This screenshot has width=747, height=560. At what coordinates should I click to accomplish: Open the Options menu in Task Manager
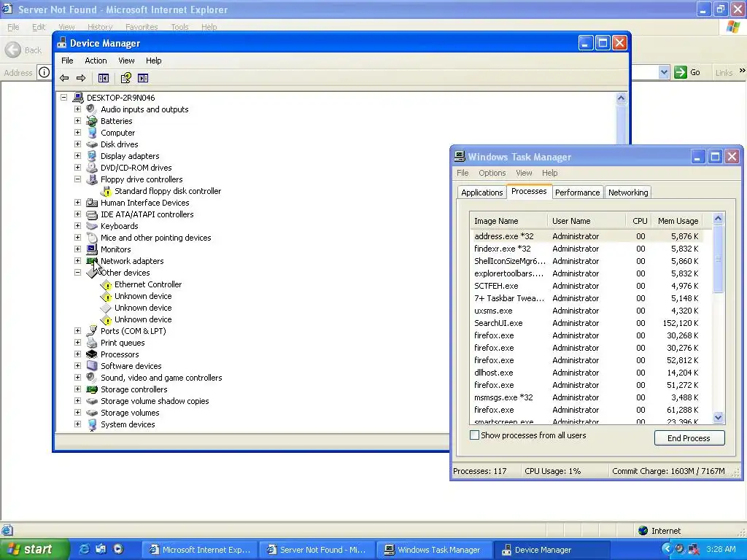click(492, 173)
